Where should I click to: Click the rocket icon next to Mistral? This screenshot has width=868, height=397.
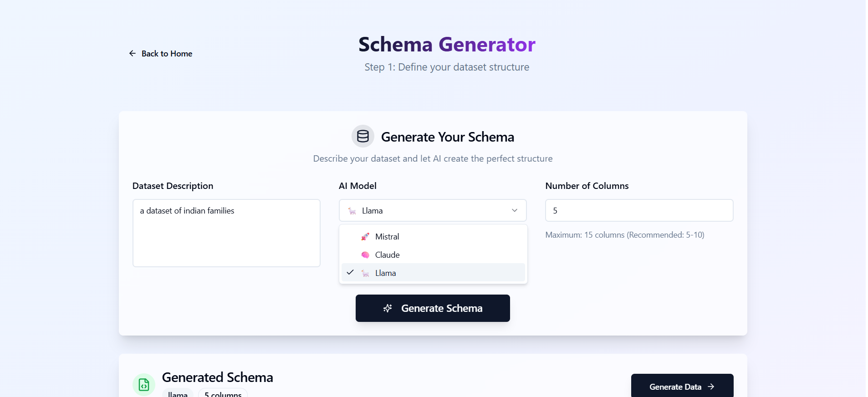click(365, 237)
